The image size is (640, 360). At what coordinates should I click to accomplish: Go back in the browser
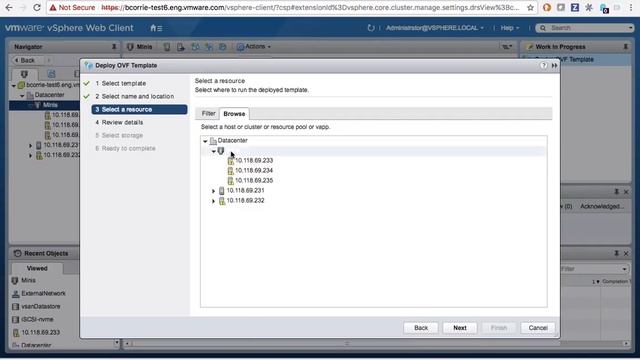(9, 7)
